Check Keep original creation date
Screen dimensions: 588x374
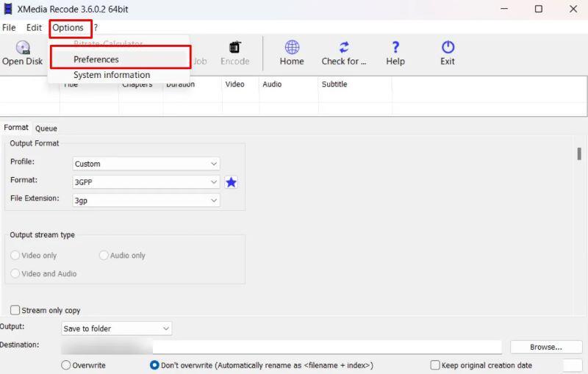(x=435, y=365)
